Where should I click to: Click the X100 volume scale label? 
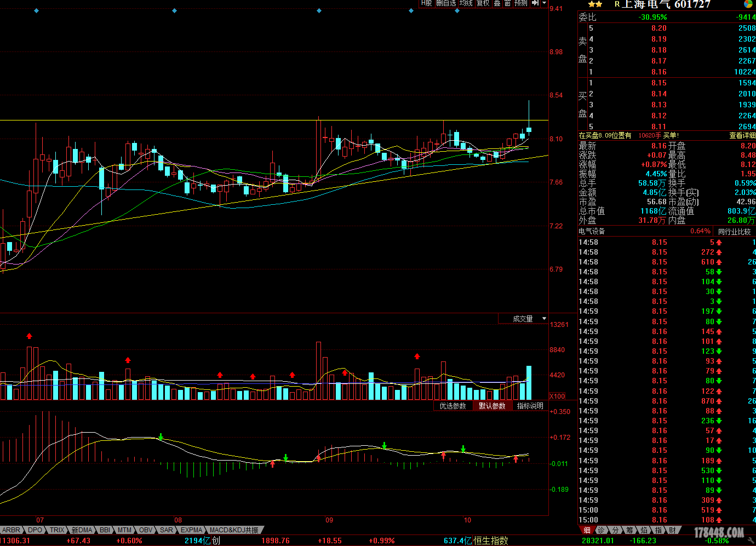point(557,396)
